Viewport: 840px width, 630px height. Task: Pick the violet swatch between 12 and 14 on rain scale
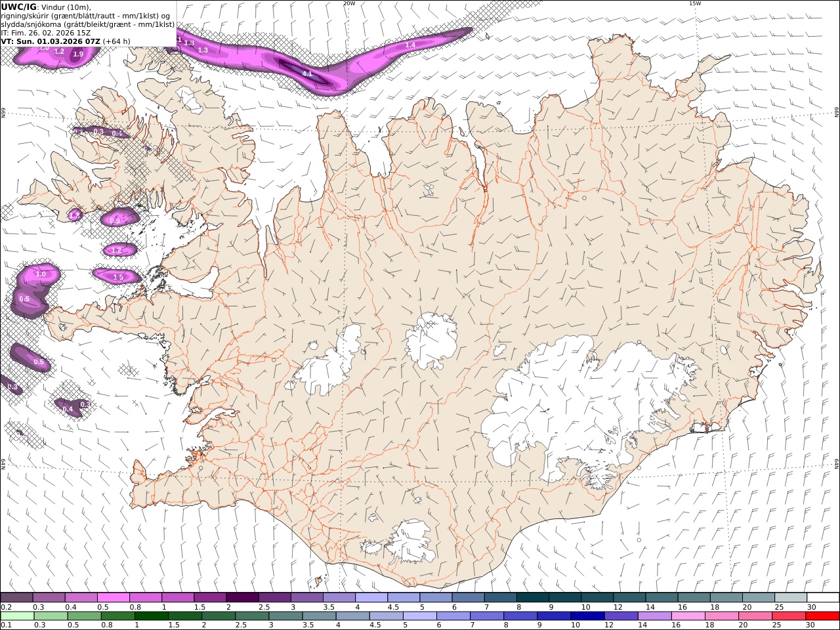tap(621, 616)
